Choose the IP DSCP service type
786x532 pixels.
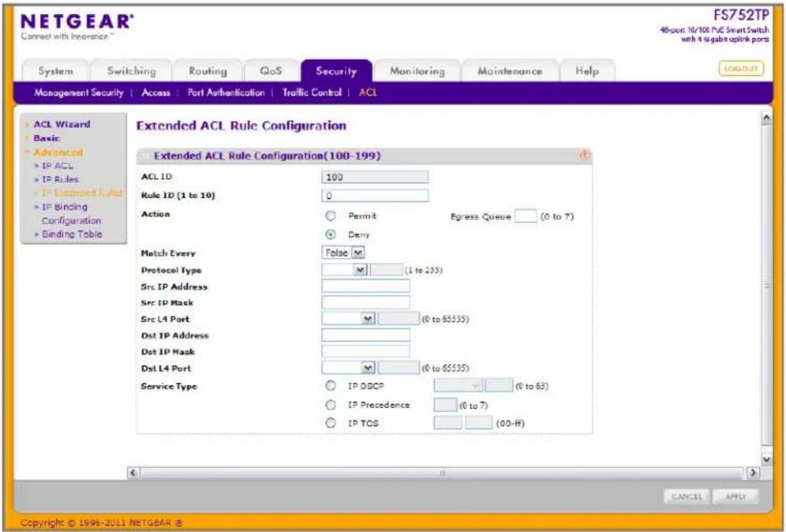coord(331,386)
